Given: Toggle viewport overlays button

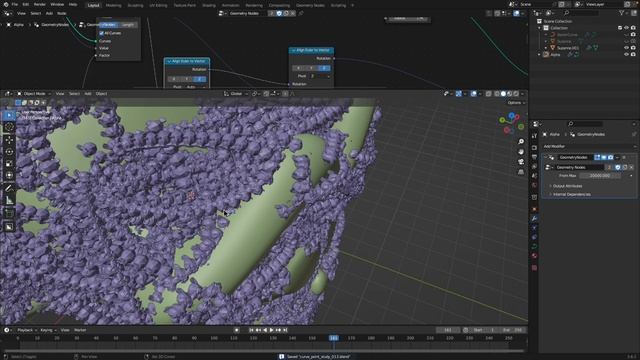Looking at the screenshot, I should 473,94.
